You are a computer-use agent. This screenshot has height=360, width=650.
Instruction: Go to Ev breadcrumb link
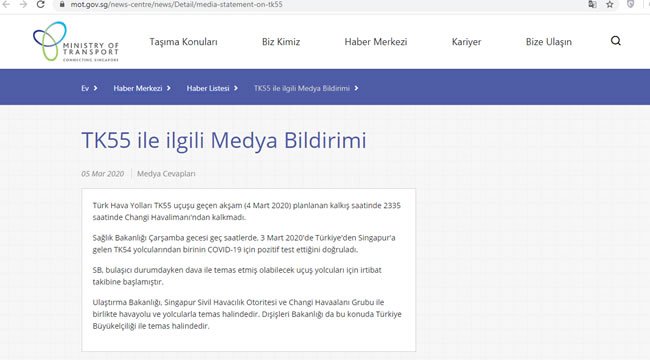85,88
